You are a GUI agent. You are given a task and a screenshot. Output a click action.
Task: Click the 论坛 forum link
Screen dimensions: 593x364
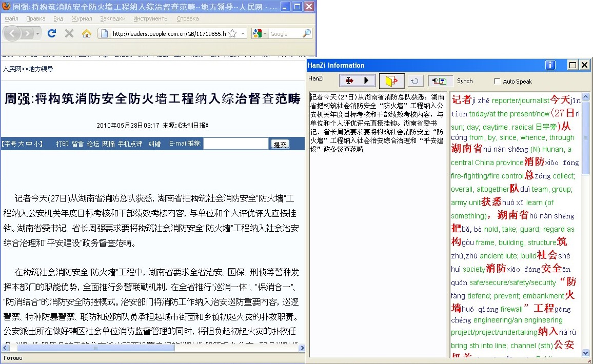(x=93, y=144)
